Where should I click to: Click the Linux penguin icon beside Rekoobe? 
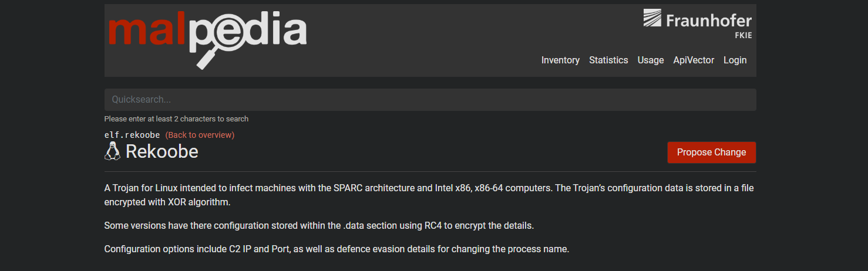(112, 151)
